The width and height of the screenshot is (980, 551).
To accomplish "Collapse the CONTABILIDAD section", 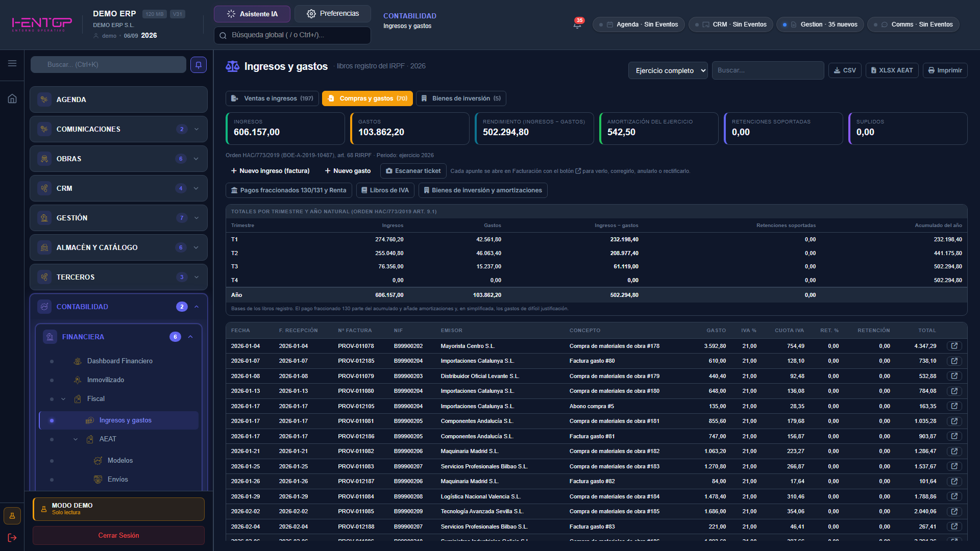I will [197, 307].
